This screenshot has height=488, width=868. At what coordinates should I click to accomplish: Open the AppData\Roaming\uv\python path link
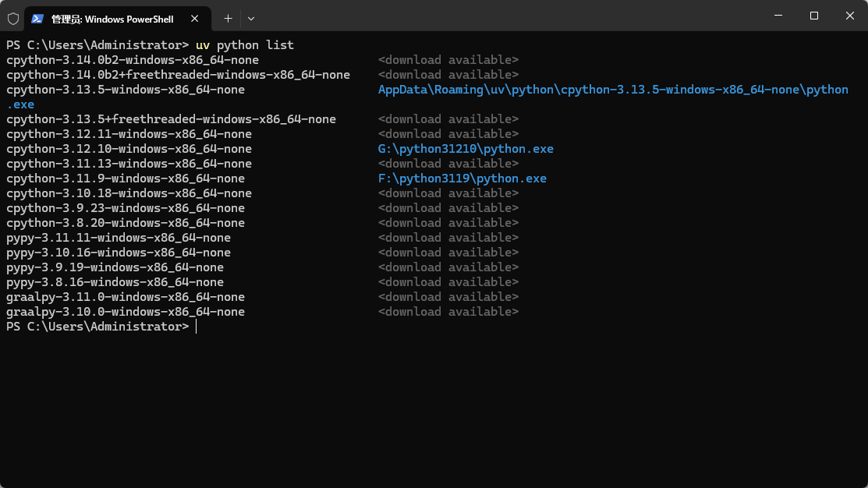coord(613,90)
